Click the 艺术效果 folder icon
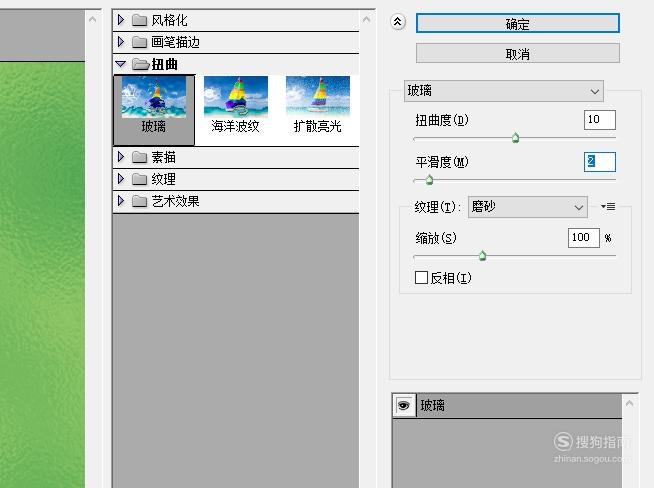This screenshot has height=488, width=654. pyautogui.click(x=139, y=201)
